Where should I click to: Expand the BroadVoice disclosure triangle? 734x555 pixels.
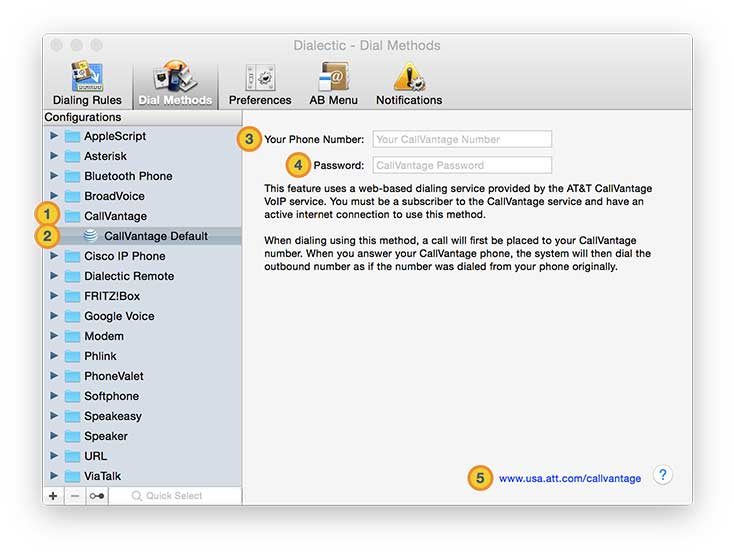pos(54,196)
